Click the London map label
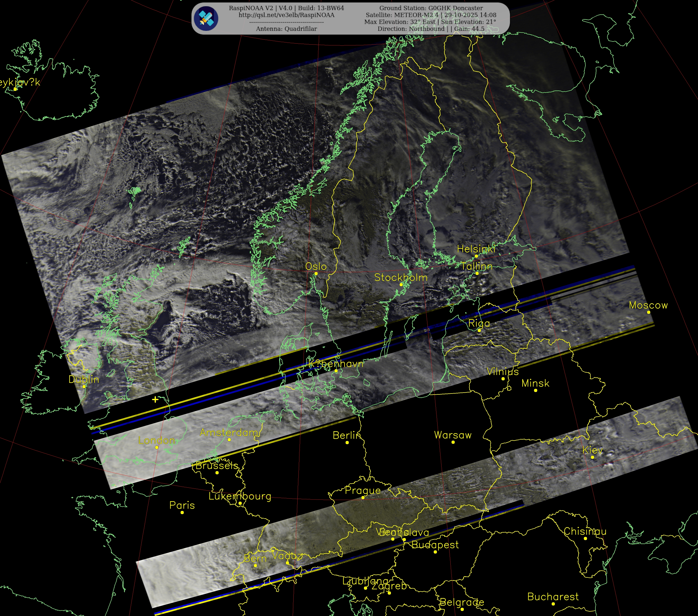Image resolution: width=698 pixels, height=616 pixels. click(x=156, y=440)
